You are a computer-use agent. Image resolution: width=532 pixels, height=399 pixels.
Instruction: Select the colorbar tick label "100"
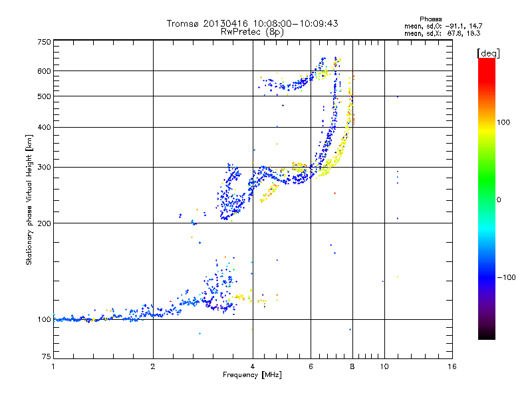[503, 122]
